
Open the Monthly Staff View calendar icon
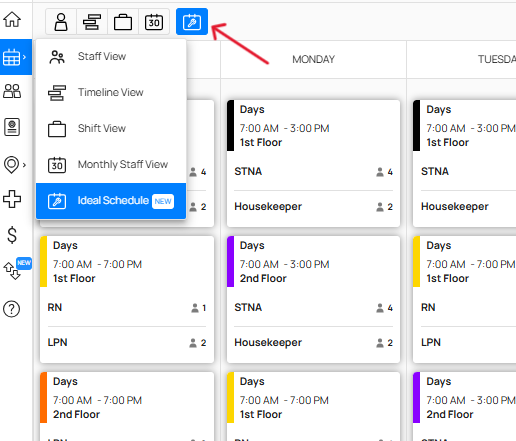coord(154,22)
